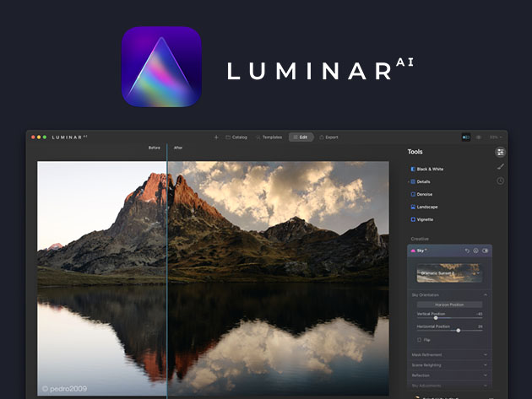Switch to the Catalog tab
This screenshot has width=532, height=399.
(236, 137)
